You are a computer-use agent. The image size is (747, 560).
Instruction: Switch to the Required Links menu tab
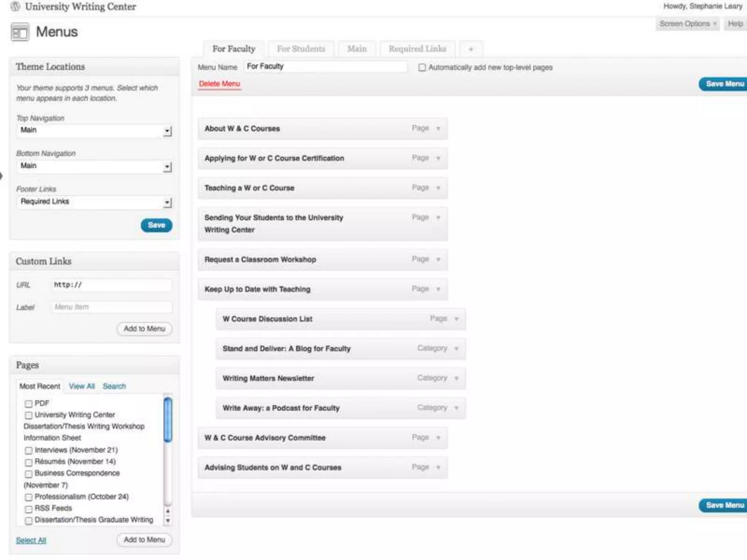pyautogui.click(x=417, y=49)
